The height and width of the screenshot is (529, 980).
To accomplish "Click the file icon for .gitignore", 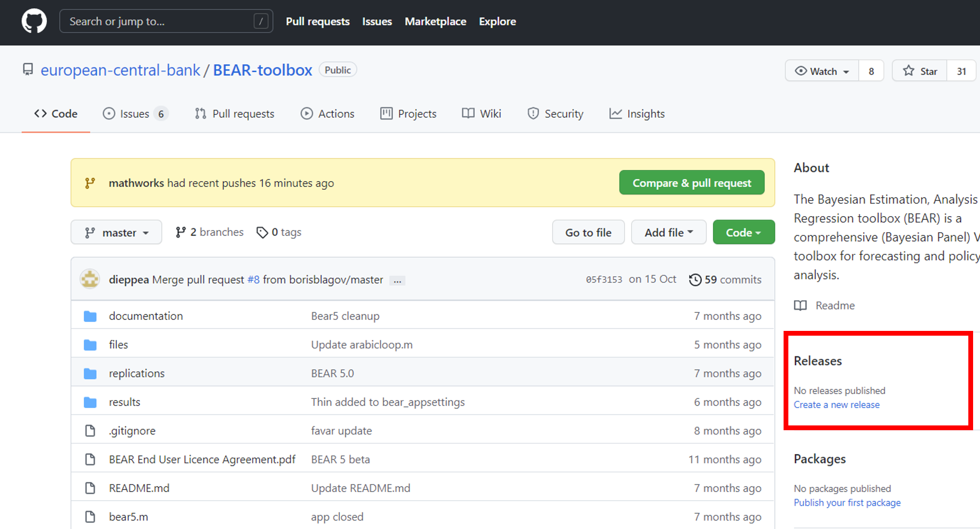I will tap(90, 431).
